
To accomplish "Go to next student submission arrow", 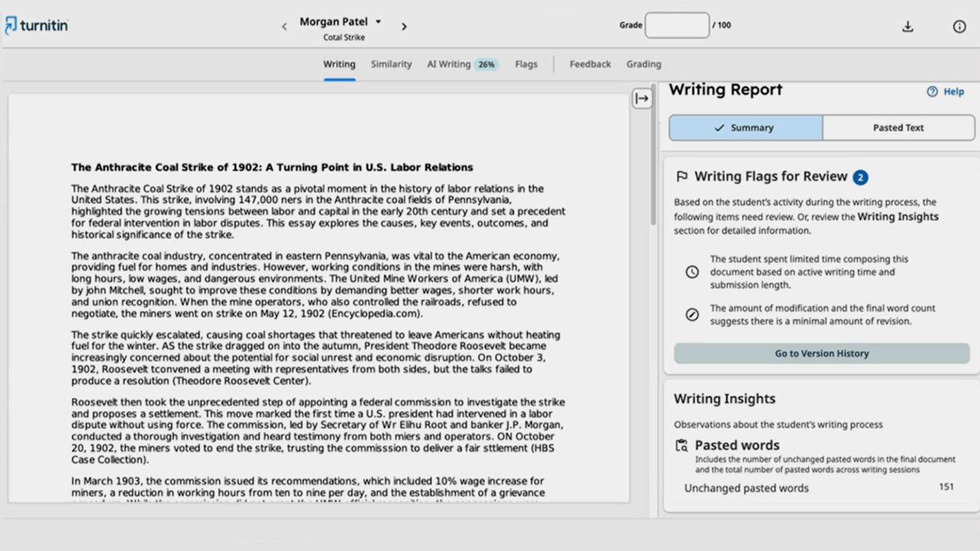I will pyautogui.click(x=404, y=27).
